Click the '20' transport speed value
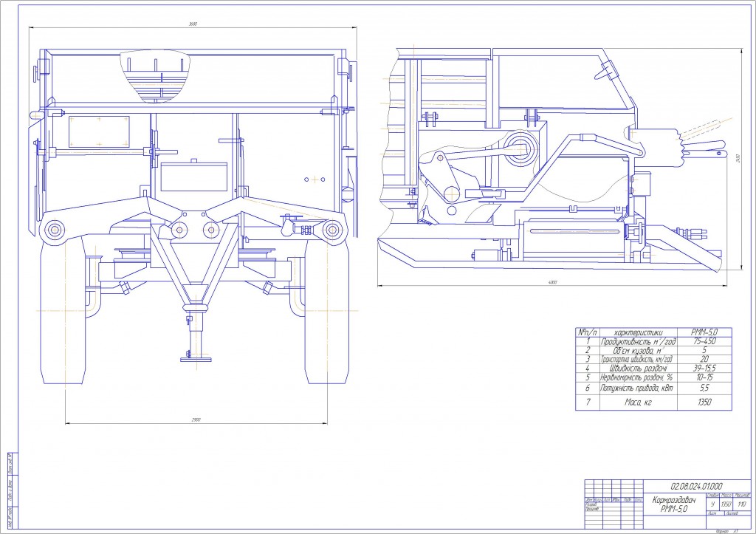The width and height of the screenshot is (756, 534). coord(704,360)
